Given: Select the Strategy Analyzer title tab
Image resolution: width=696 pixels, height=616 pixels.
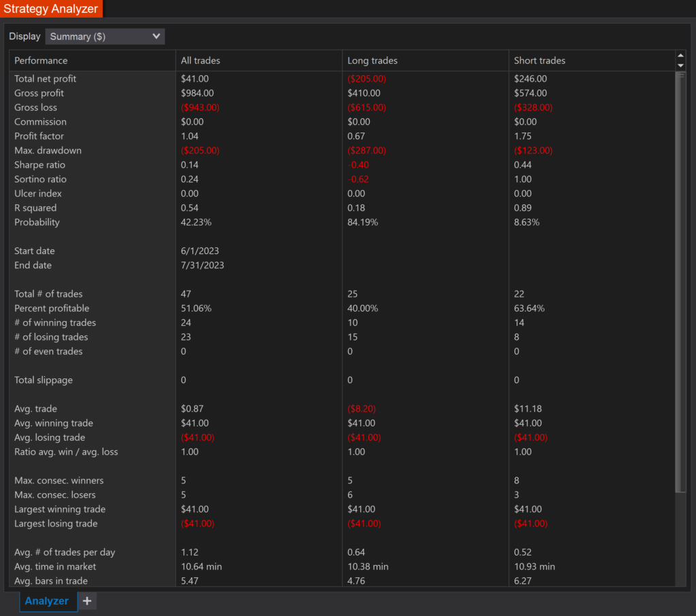Looking at the screenshot, I should coord(51,8).
